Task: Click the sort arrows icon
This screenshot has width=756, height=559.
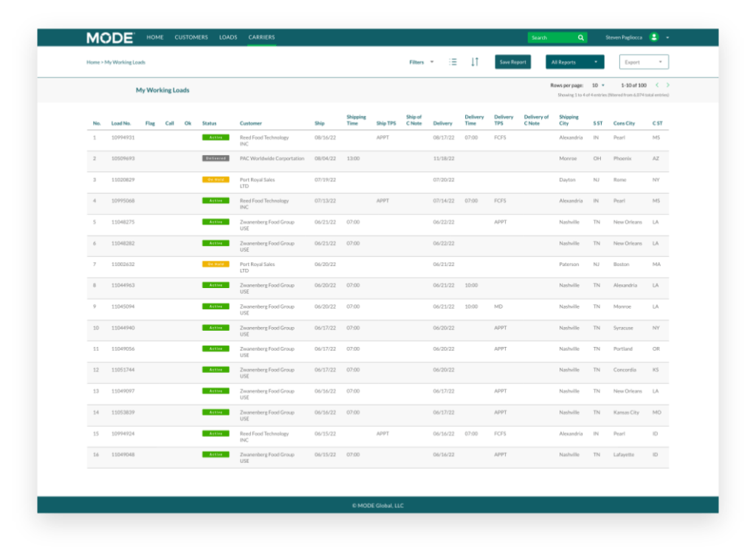Action: [x=475, y=62]
